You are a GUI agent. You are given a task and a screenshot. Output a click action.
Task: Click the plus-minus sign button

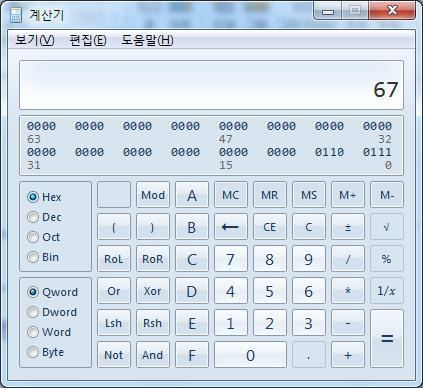click(x=348, y=227)
